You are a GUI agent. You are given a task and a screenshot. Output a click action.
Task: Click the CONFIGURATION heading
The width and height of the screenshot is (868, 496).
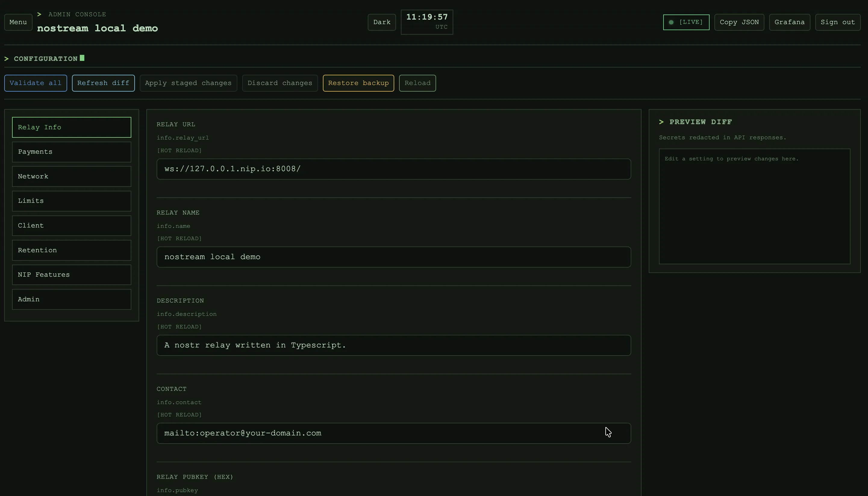point(45,58)
